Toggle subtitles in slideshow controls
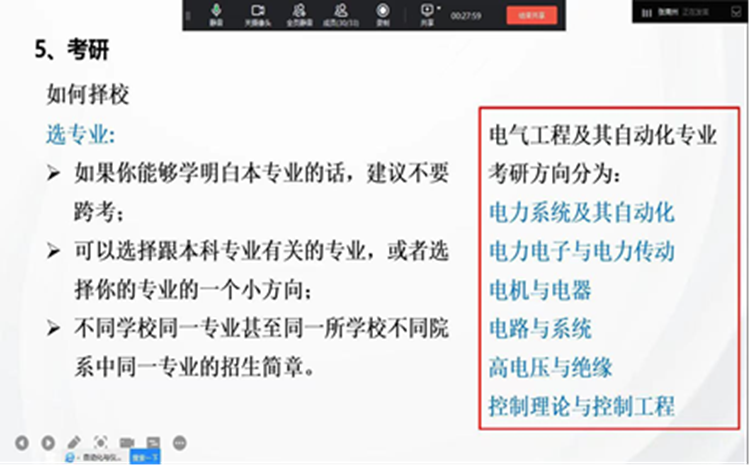The image size is (750, 466). click(x=153, y=442)
